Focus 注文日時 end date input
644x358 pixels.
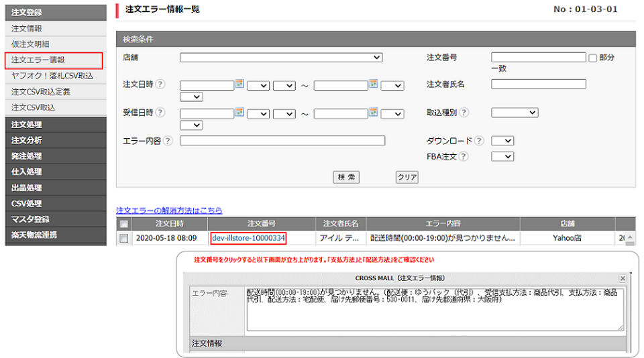pos(341,85)
